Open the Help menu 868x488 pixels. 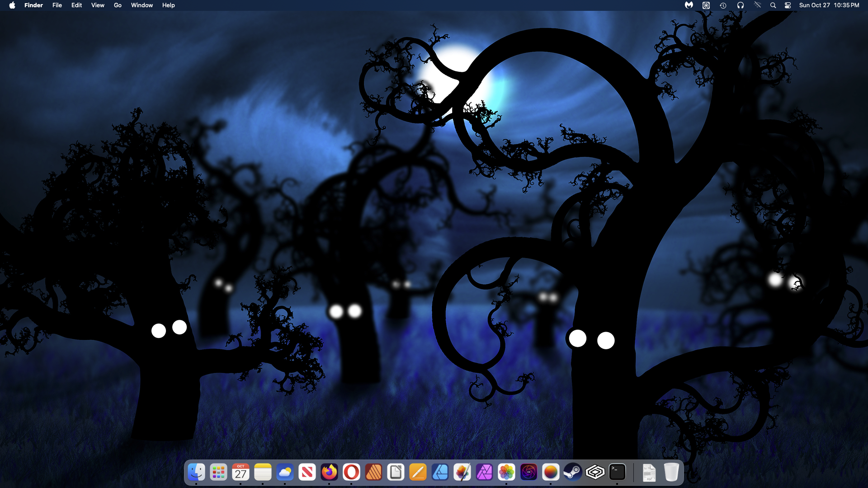point(168,5)
